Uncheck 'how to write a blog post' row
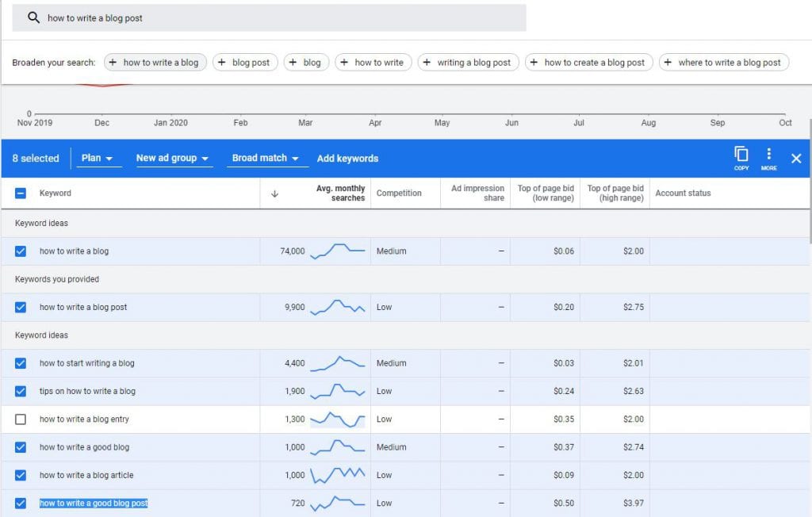 tap(21, 308)
